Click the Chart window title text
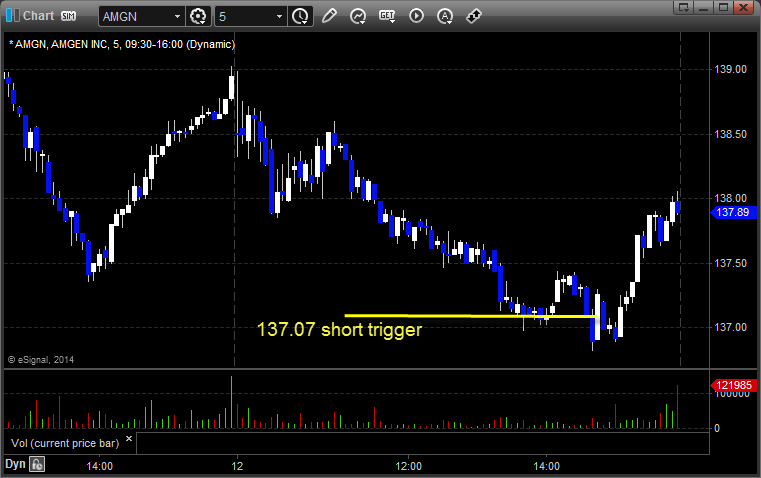 tap(38, 16)
